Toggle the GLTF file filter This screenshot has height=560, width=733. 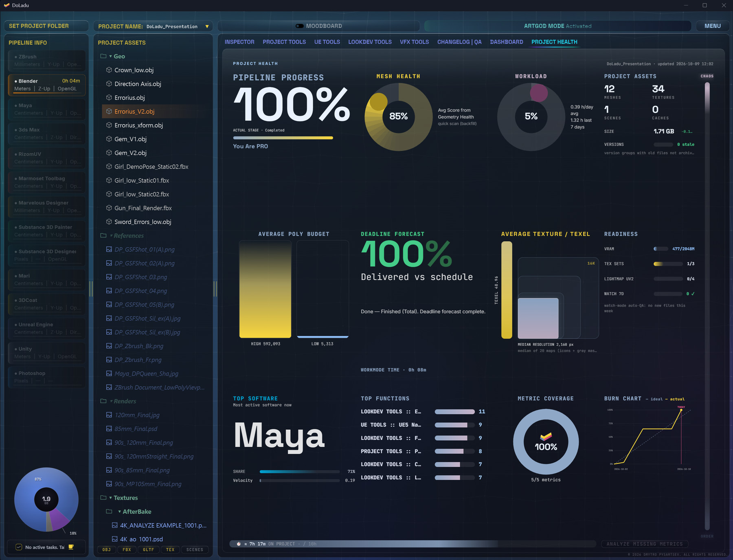point(149,549)
